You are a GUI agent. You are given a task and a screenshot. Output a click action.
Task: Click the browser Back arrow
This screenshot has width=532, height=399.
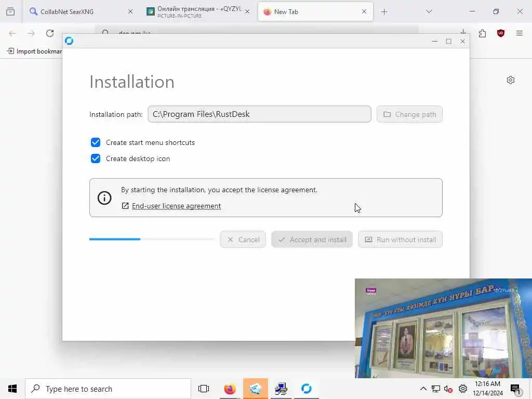pos(12,33)
